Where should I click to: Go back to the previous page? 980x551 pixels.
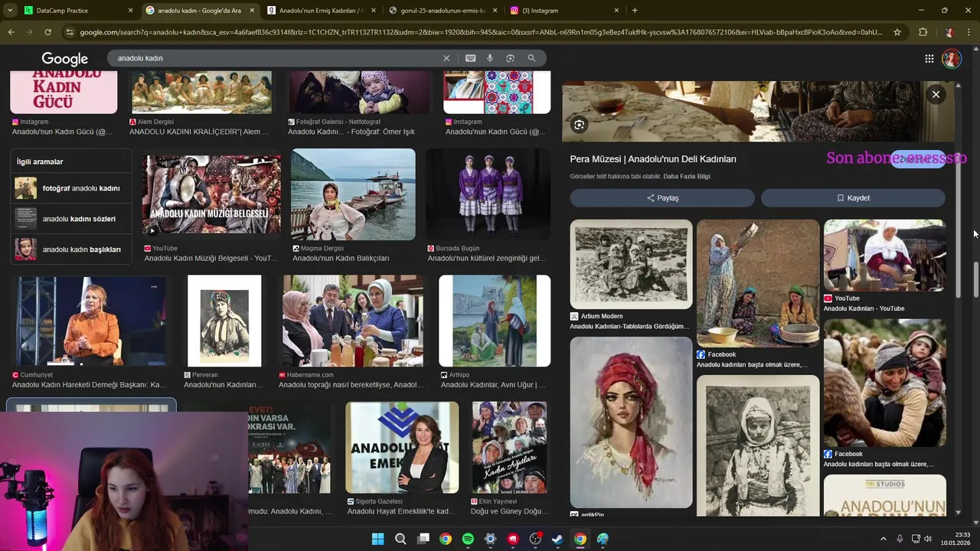(11, 32)
